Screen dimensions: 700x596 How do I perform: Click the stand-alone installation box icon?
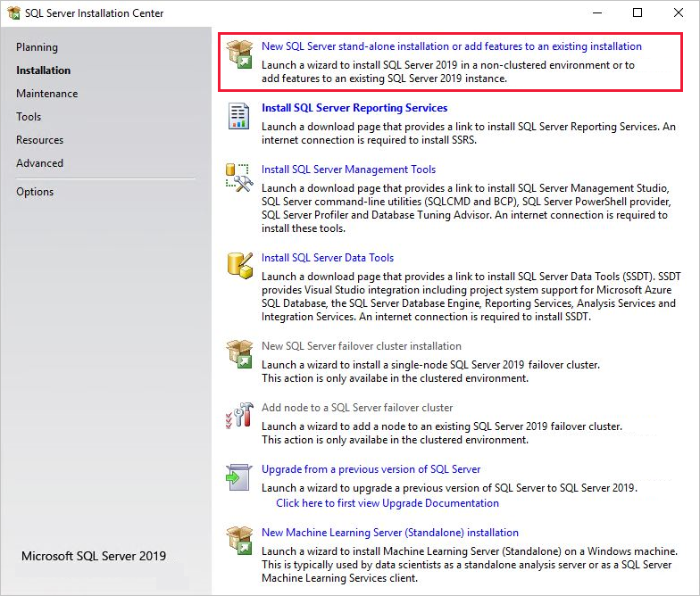239,54
